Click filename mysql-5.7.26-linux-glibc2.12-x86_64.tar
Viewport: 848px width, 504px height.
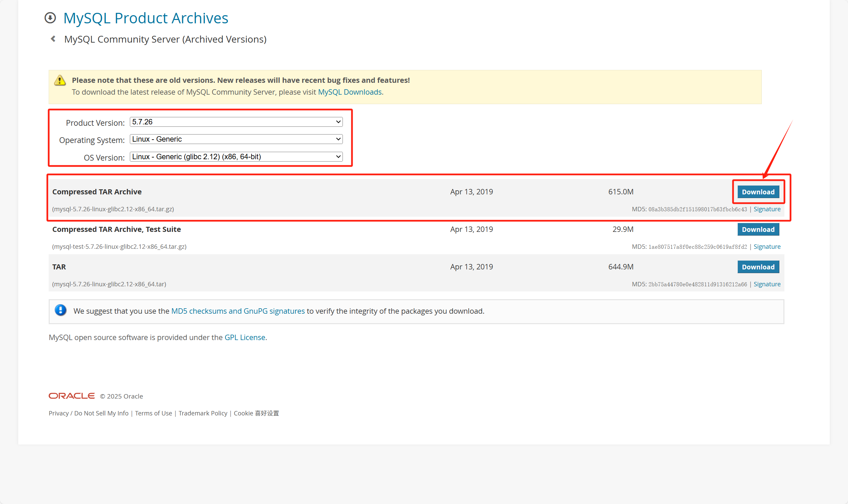click(x=109, y=284)
